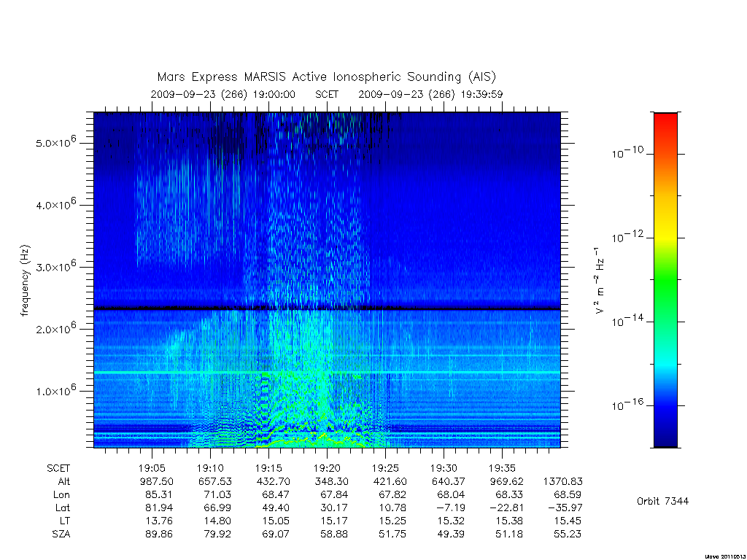Click latitude value '30.17'
This screenshot has width=747, height=560.
334,507
